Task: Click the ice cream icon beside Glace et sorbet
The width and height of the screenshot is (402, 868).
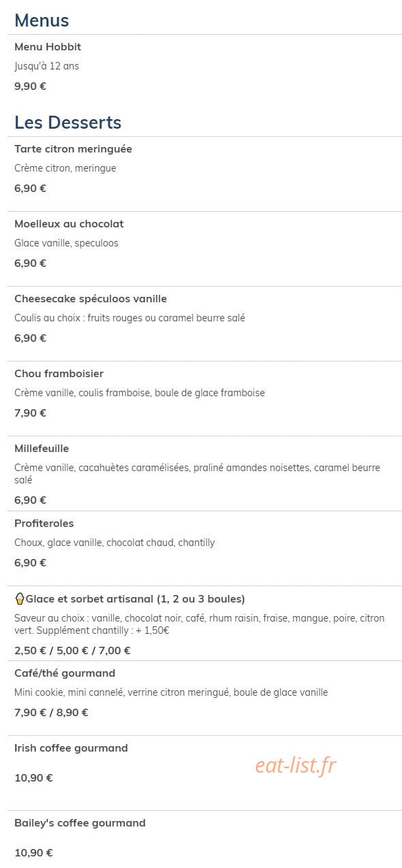Action: tap(20, 599)
